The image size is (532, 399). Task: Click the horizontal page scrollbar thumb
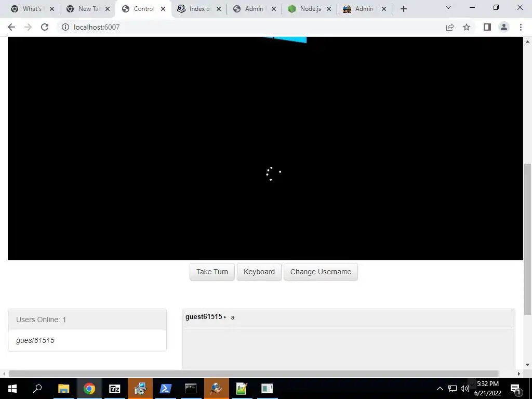254,374
